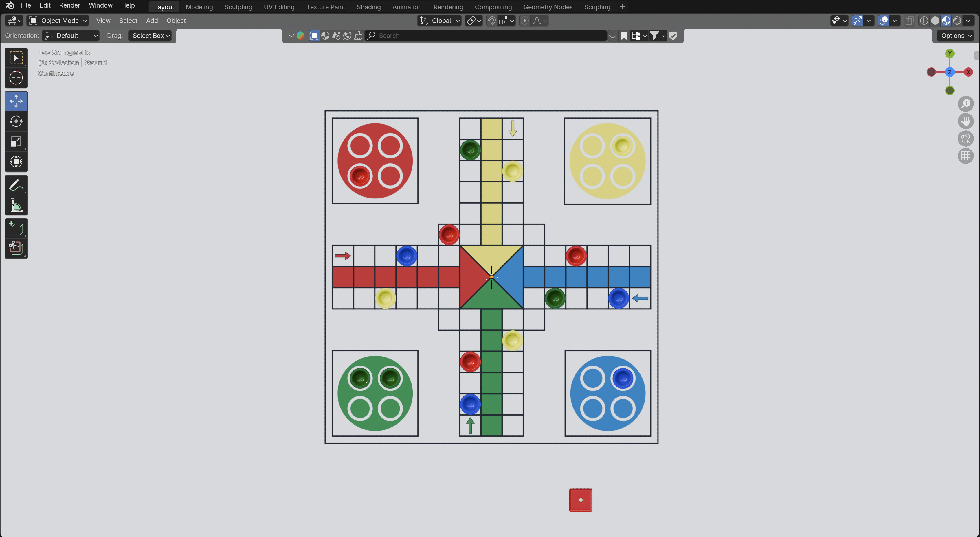
Task: Open the Edit menu
Action: pos(45,5)
